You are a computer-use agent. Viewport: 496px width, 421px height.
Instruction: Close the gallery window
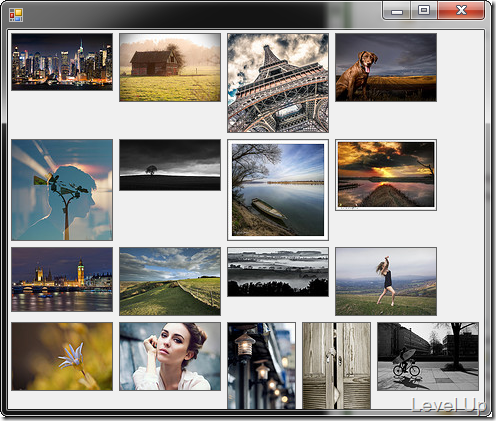coord(461,11)
